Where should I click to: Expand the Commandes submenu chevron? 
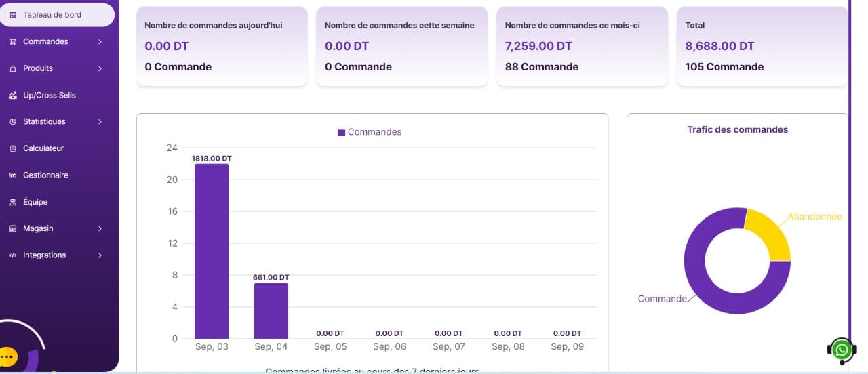pyautogui.click(x=100, y=42)
